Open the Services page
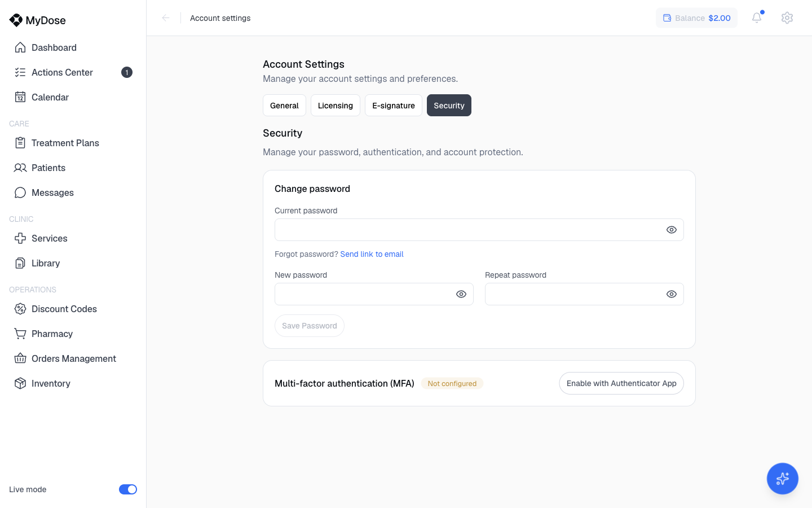 tap(73, 238)
